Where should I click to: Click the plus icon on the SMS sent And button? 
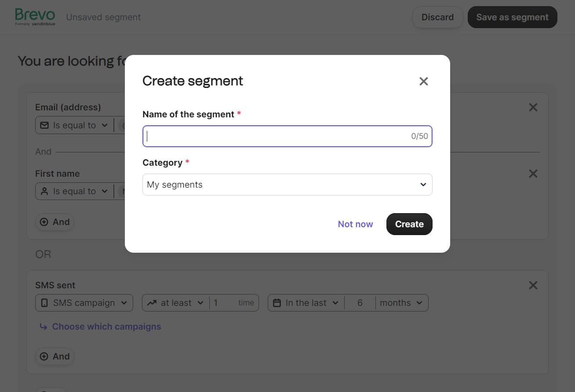tap(44, 356)
